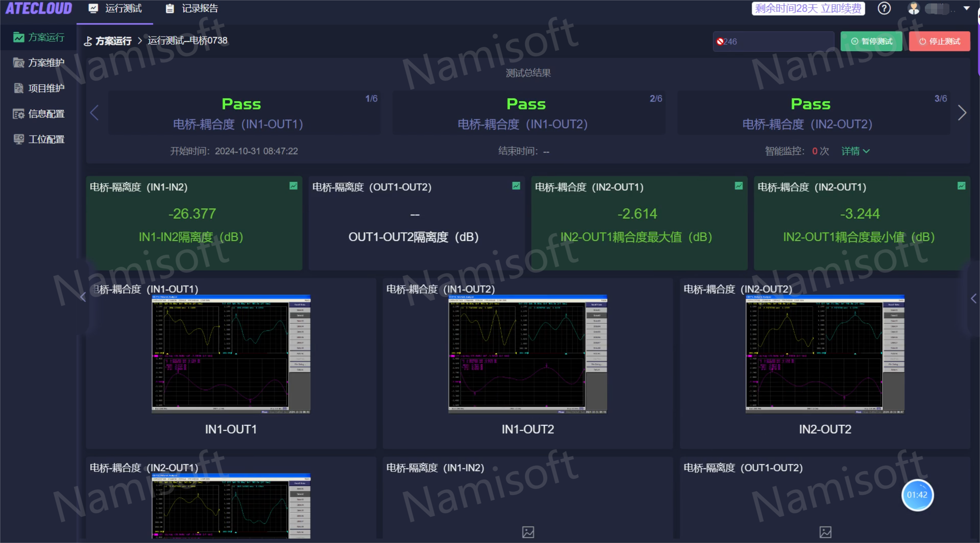Click the red 停止测试 button

coord(939,41)
